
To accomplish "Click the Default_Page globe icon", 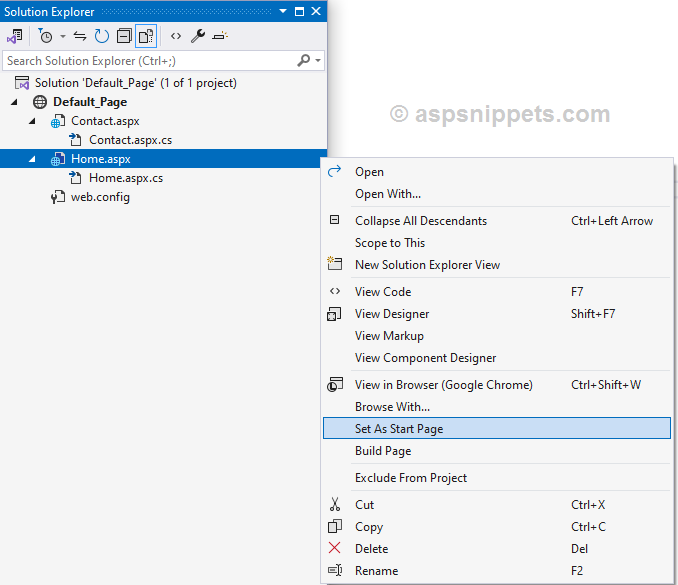I will (x=40, y=102).
